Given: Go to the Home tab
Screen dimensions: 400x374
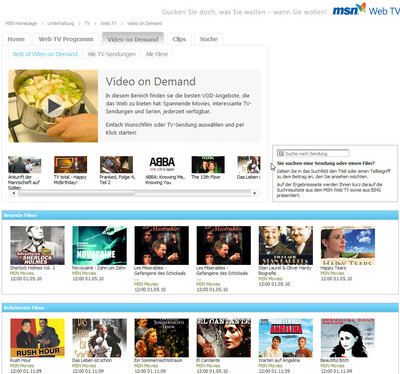Looking at the screenshot, I should pos(16,39).
